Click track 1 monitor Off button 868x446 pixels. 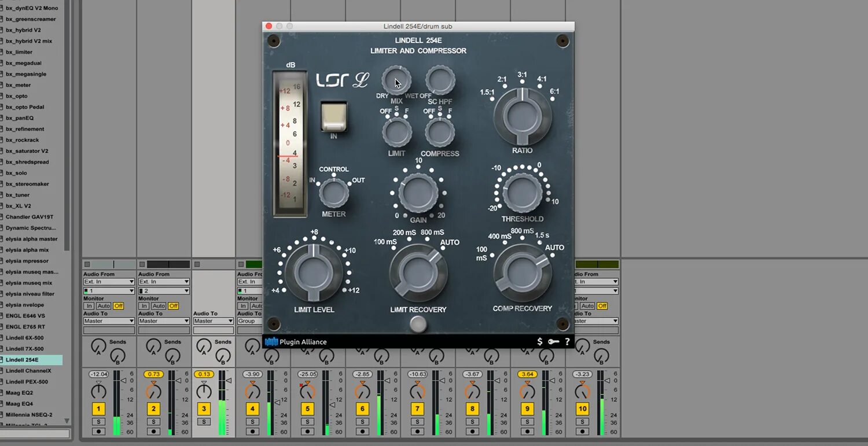[118, 306]
